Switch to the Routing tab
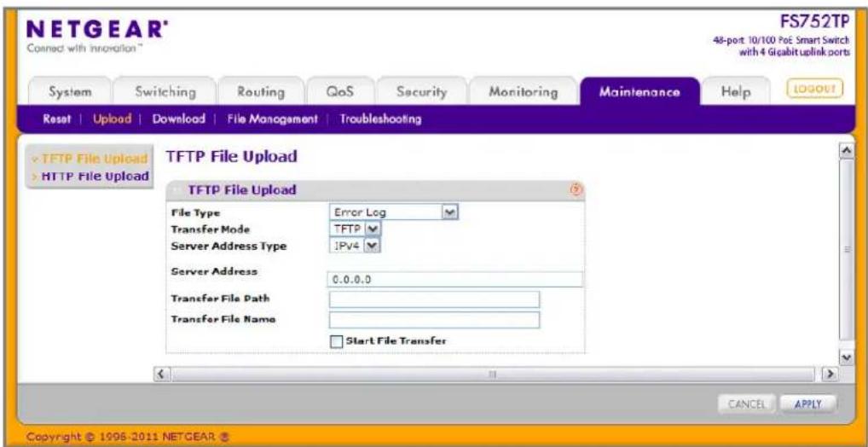The height and width of the screenshot is (447, 868). 260,92
